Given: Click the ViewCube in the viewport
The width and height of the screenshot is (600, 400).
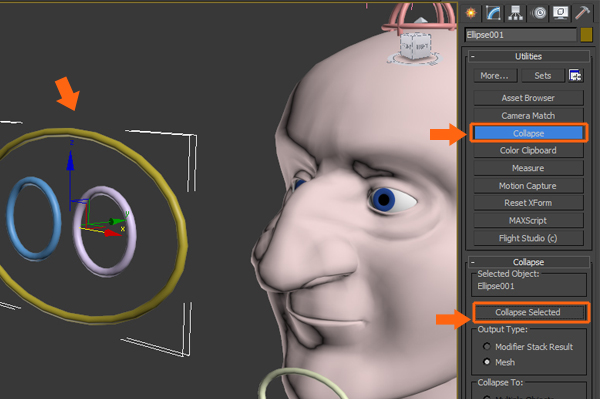Looking at the screenshot, I should click(416, 46).
